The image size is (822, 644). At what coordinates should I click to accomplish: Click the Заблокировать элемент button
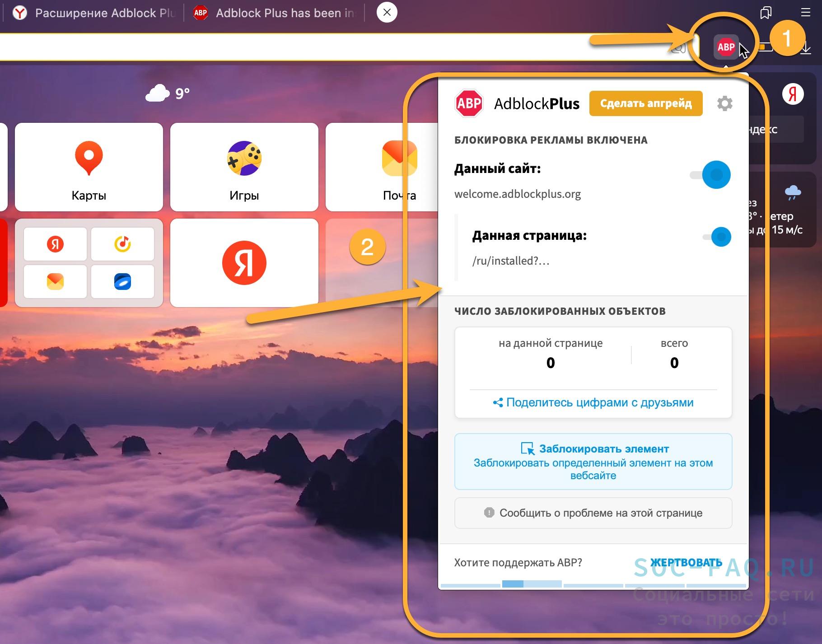(593, 462)
